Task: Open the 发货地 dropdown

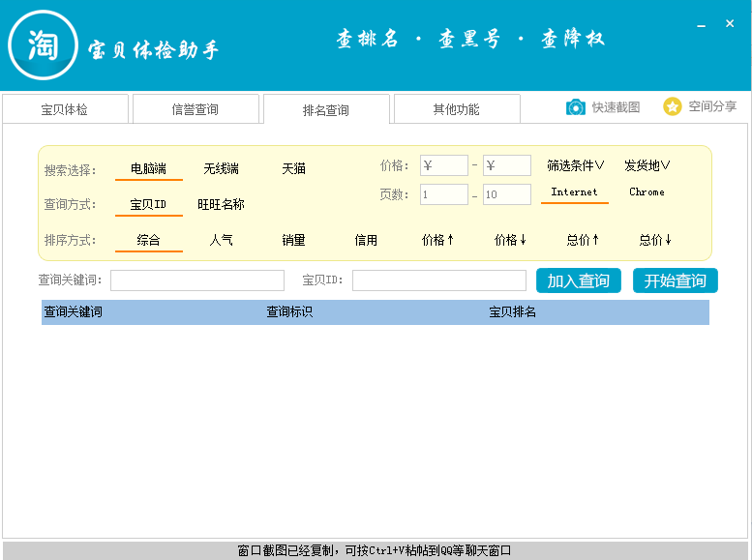Action: click(647, 165)
